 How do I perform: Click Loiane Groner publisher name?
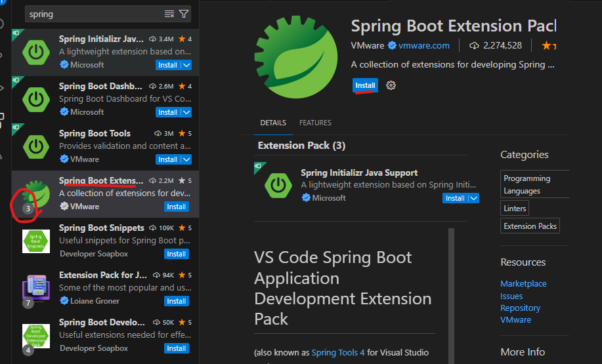click(x=95, y=301)
